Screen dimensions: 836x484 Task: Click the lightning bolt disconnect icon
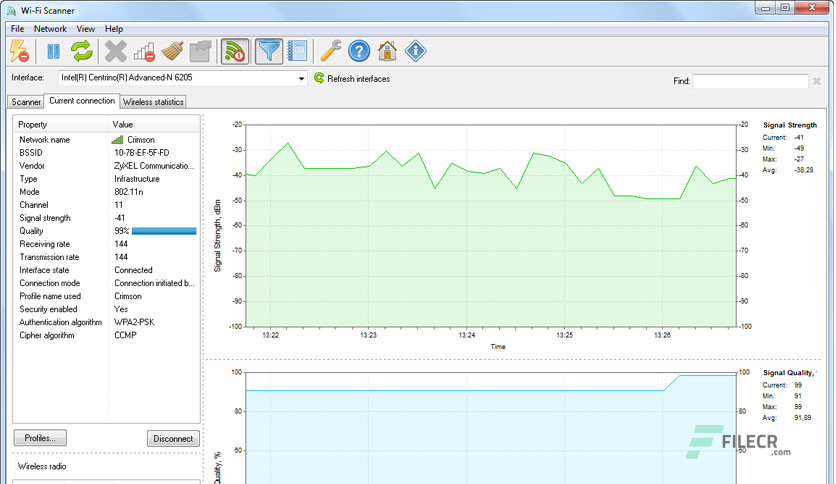[x=19, y=52]
